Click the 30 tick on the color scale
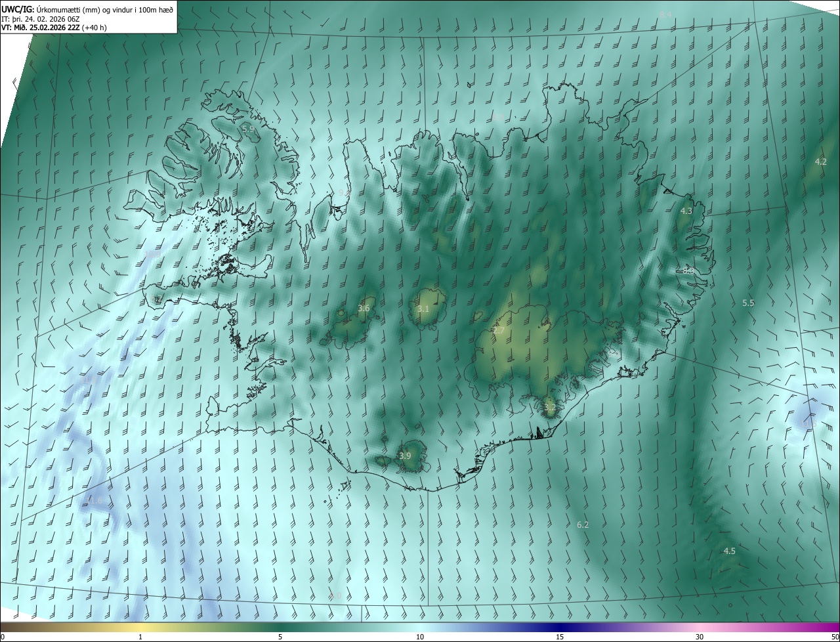This screenshot has height=642, width=840. click(x=700, y=637)
